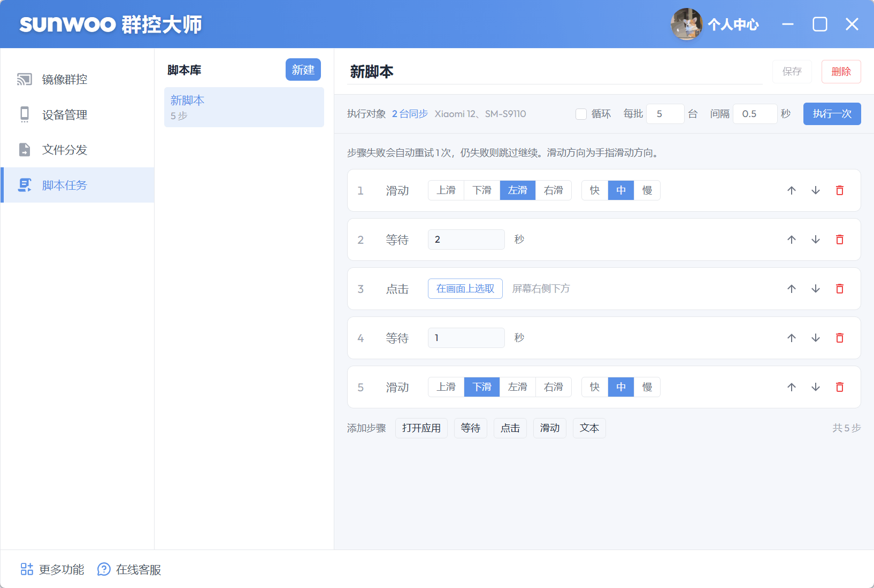
Task: Open 镜像群控 in the sidebar
Action: [x=78, y=80]
